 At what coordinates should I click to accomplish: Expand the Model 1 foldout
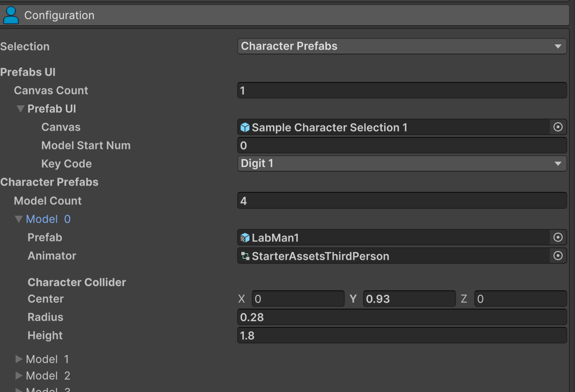coord(19,359)
